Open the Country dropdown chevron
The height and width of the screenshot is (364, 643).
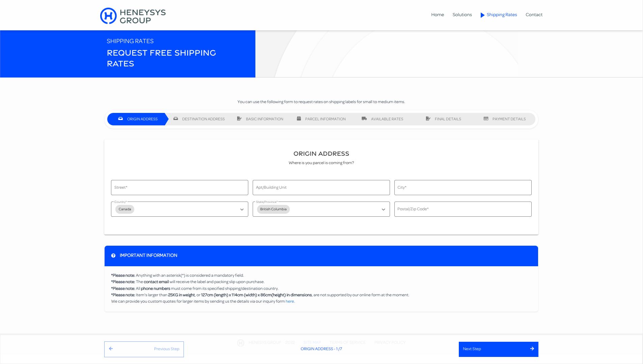click(x=242, y=210)
